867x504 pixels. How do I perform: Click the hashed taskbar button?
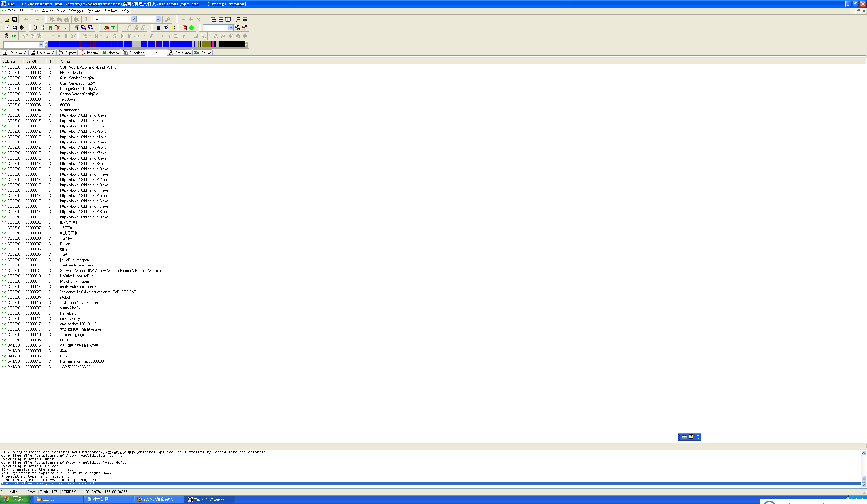click(58, 500)
